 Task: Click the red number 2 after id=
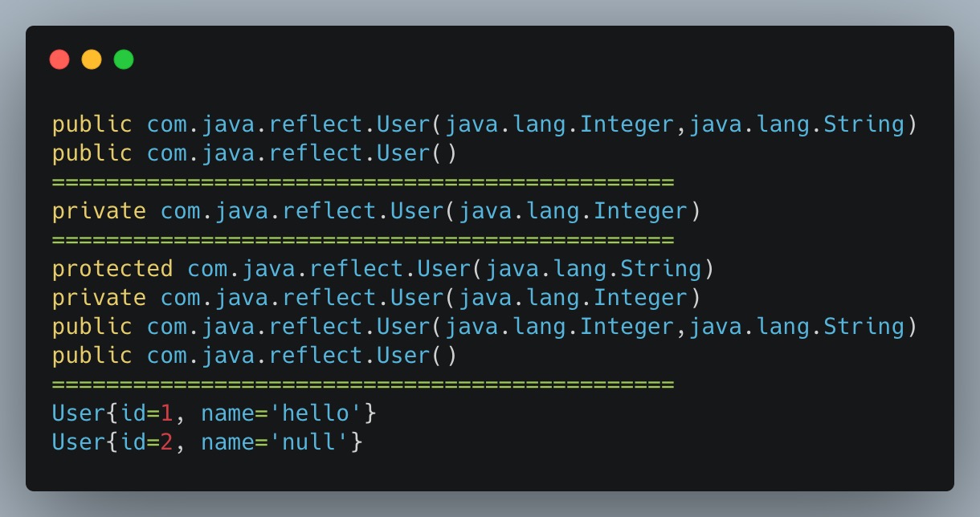(x=167, y=442)
